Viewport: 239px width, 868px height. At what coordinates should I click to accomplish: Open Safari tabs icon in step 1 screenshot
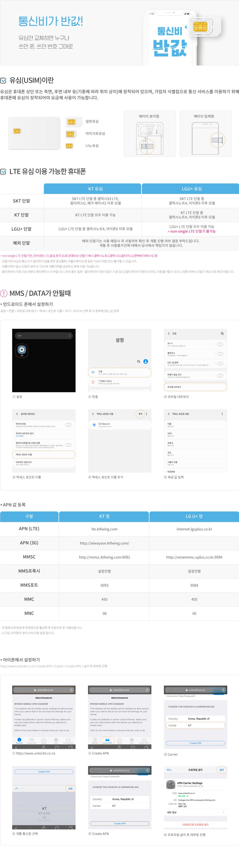tap(71, 747)
